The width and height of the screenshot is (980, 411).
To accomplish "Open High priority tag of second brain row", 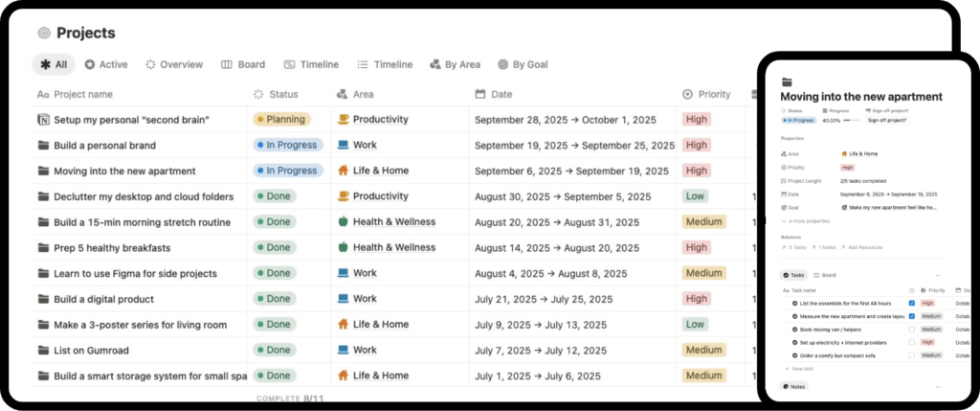I will [697, 120].
